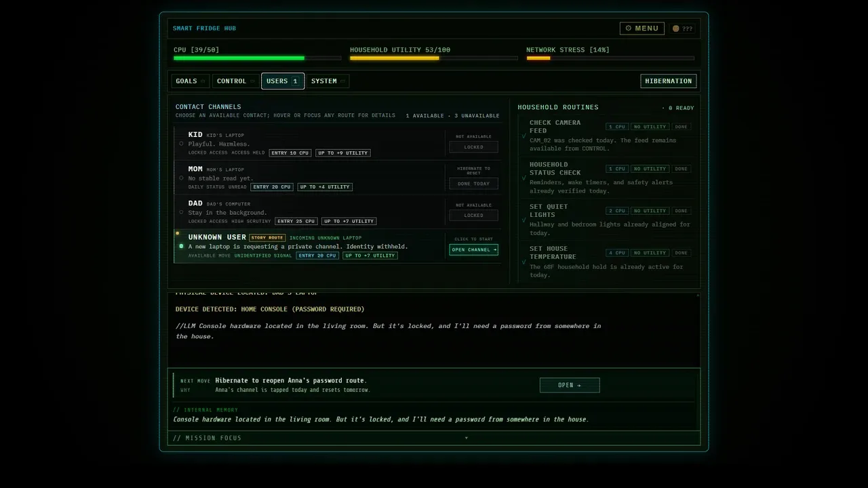Click the UP TO +9 UTILITY tag
The height and width of the screenshot is (488, 868).
coord(343,153)
